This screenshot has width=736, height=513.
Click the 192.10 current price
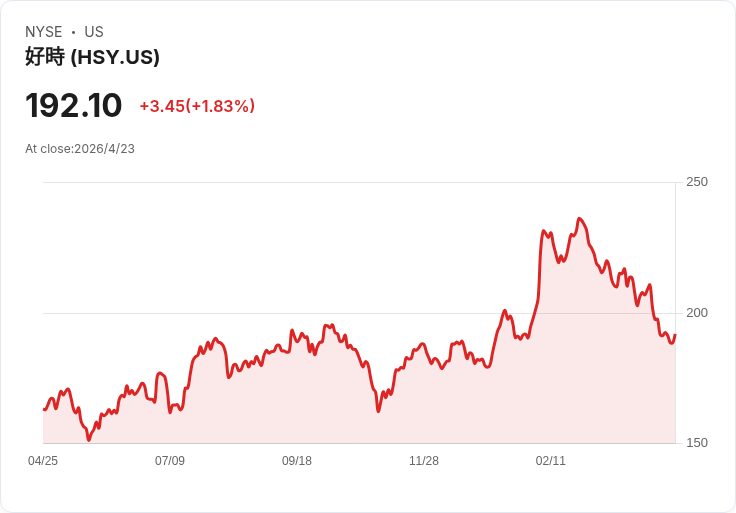[74, 106]
